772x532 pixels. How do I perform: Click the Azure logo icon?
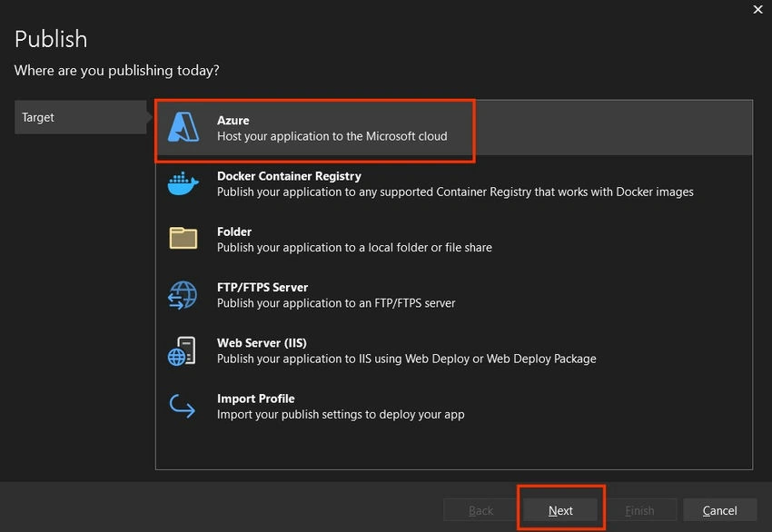(183, 127)
